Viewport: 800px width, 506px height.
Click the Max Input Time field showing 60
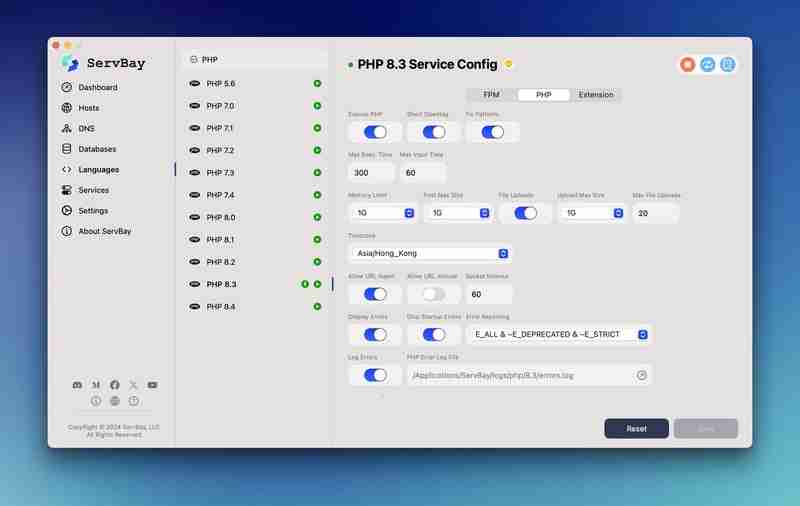point(423,173)
